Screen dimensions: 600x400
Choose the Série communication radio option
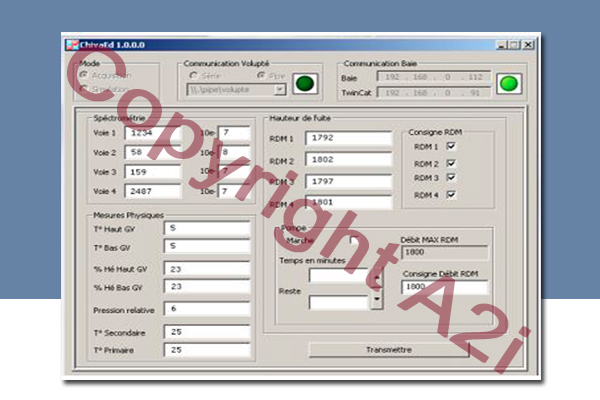click(x=194, y=75)
